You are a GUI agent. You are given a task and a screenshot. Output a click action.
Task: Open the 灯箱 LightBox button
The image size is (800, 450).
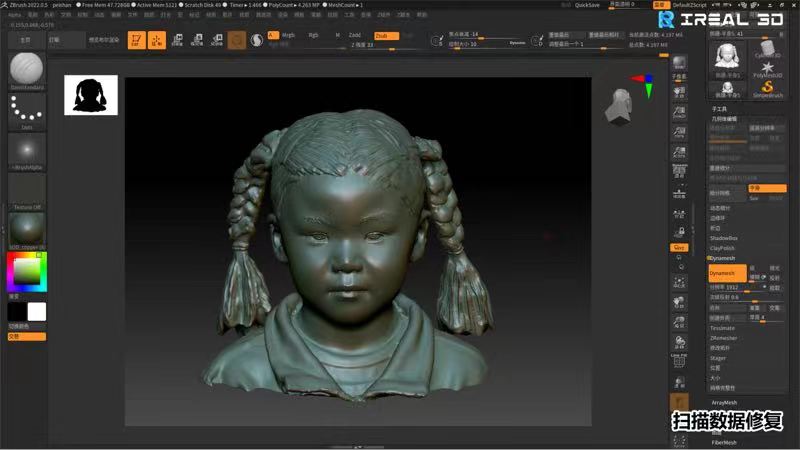click(66, 40)
